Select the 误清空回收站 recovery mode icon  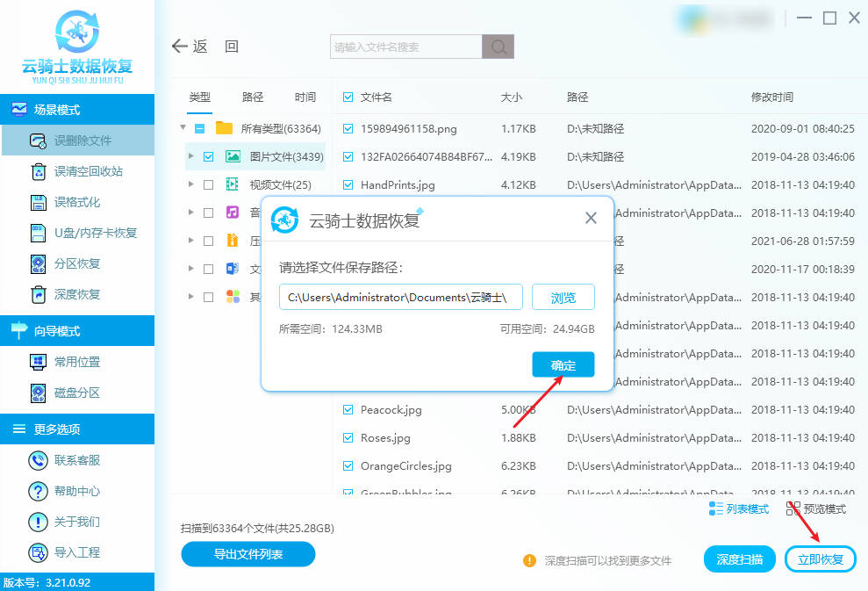(x=39, y=171)
